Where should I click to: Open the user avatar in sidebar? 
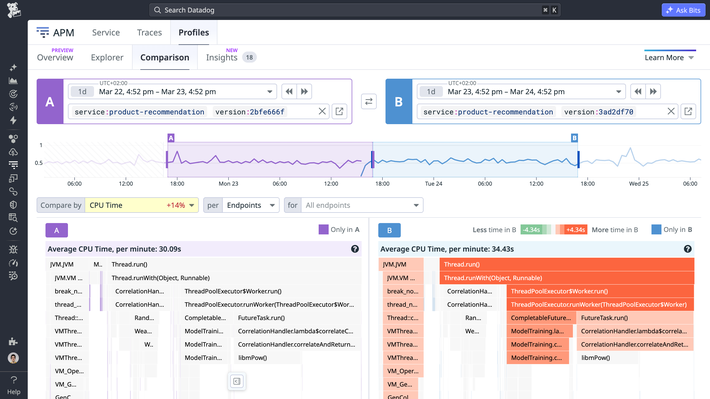pos(14,358)
